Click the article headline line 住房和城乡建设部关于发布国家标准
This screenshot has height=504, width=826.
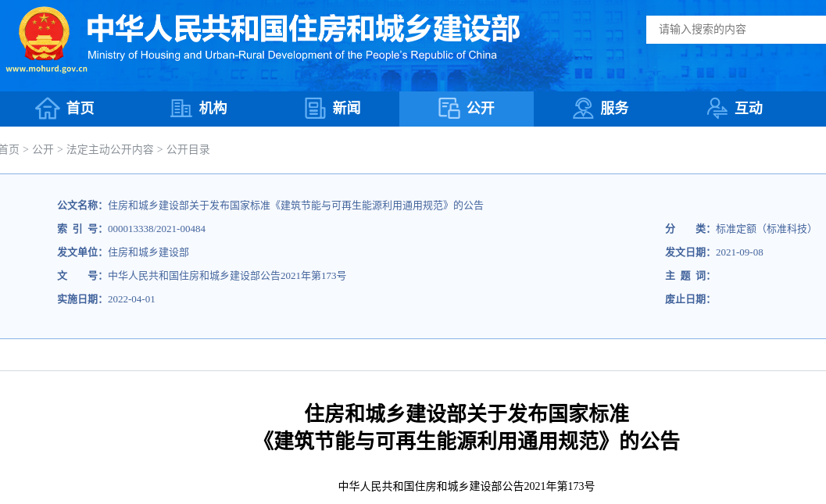467,413
